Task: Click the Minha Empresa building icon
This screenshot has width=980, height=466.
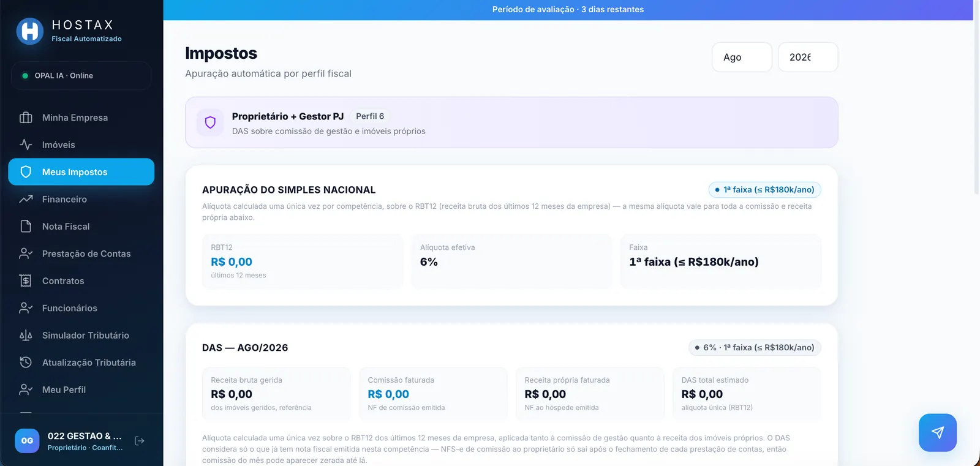Action: point(26,118)
